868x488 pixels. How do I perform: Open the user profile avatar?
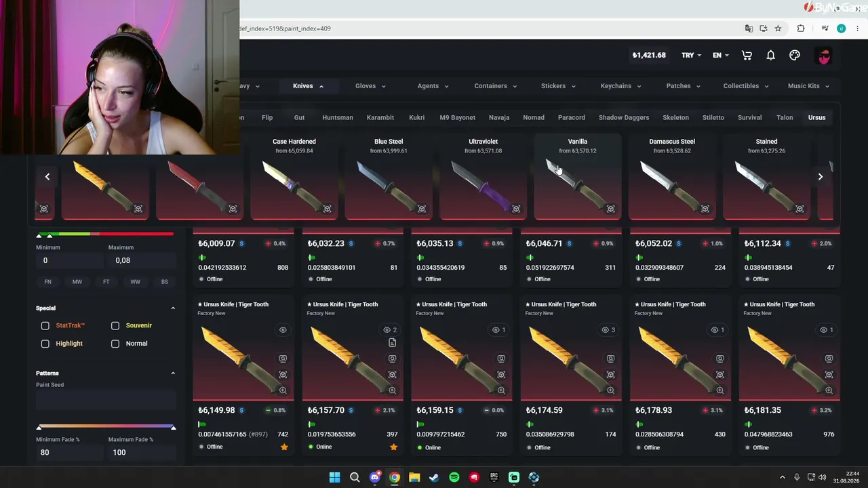pyautogui.click(x=824, y=56)
